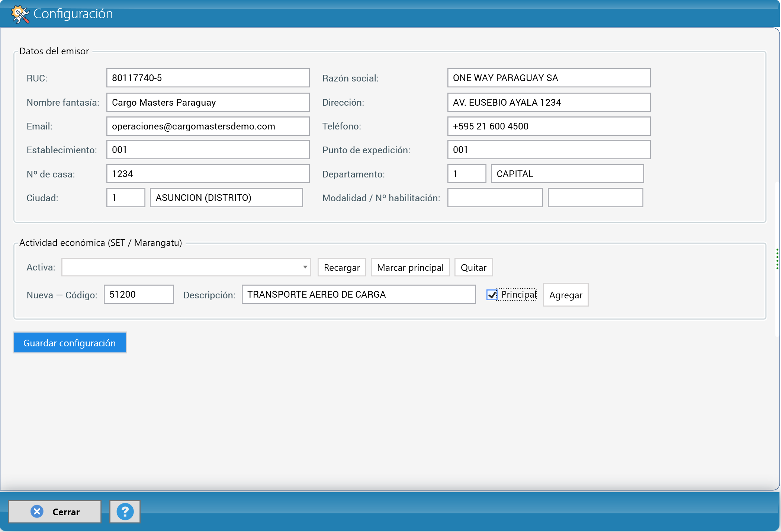Edit the ASUNCION (DISTRITO) city field

(226, 198)
